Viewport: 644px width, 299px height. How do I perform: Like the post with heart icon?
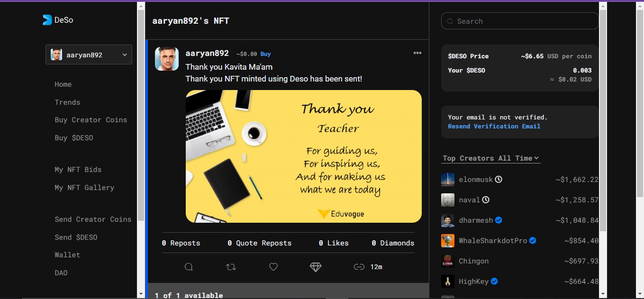pos(273,267)
